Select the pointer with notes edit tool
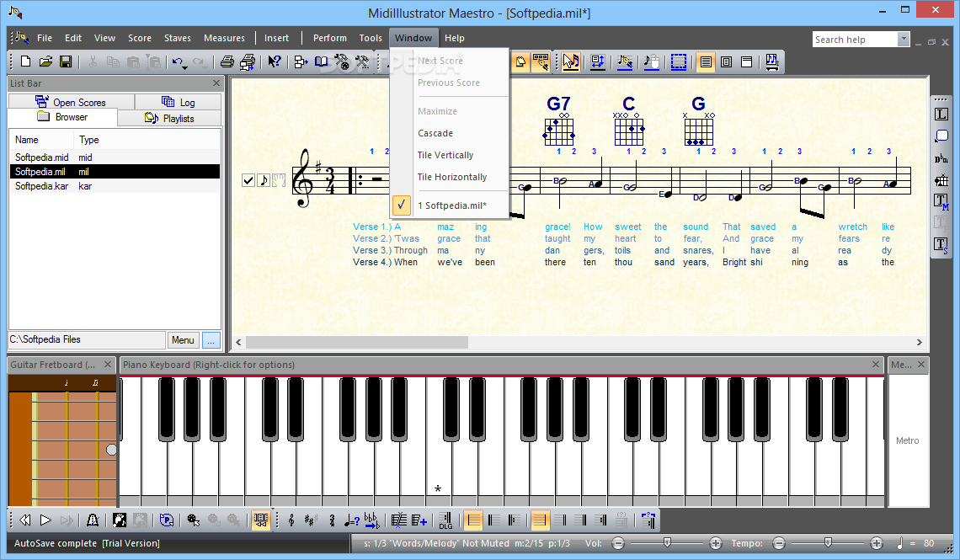This screenshot has height=560, width=960. [x=571, y=61]
